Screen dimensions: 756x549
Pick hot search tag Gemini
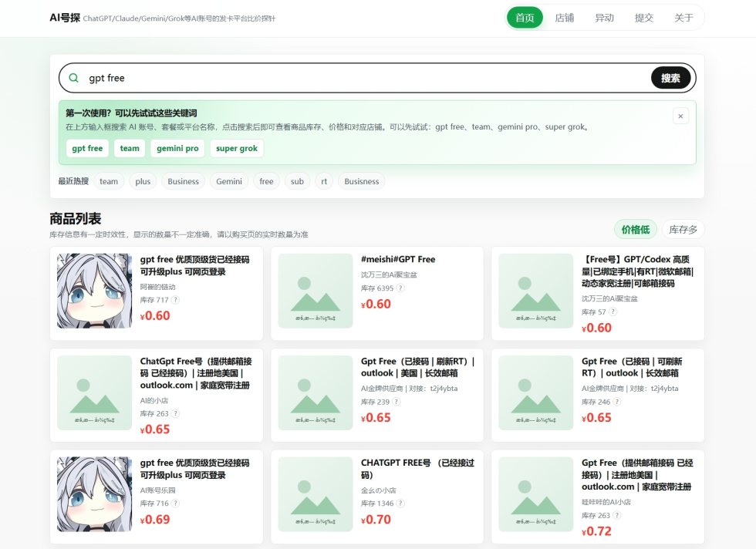tap(229, 181)
